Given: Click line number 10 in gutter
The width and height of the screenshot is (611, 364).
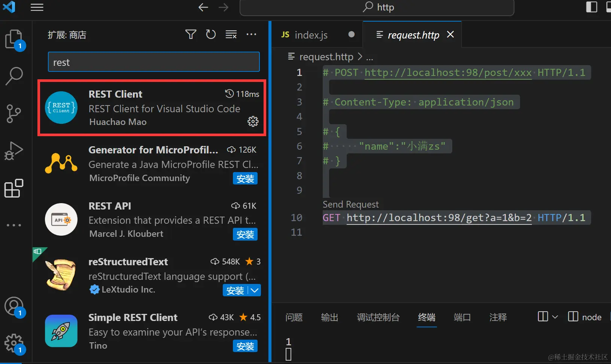Looking at the screenshot, I should tap(297, 218).
